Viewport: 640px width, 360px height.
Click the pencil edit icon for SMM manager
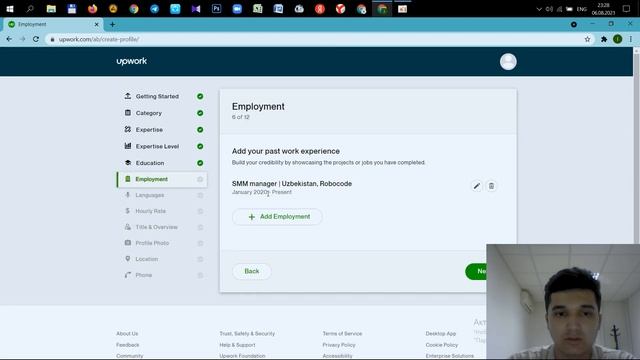(476, 186)
